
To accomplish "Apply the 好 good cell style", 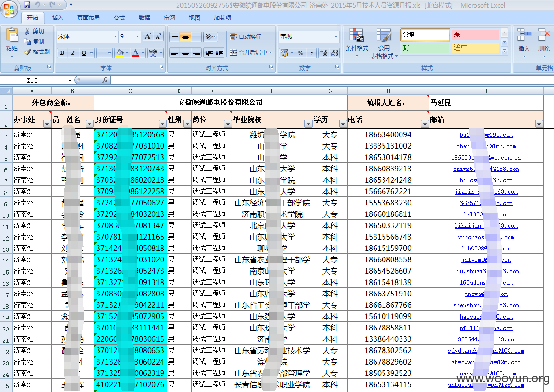I will (x=425, y=47).
